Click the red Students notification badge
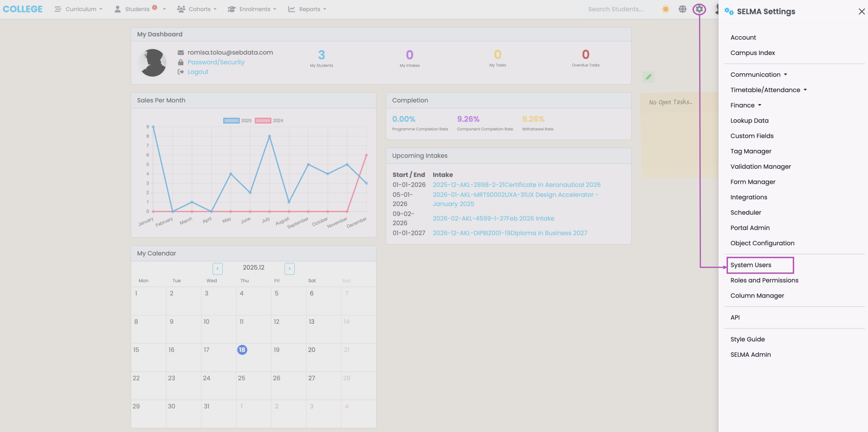Screen dimensions: 868x432 (155, 7)
